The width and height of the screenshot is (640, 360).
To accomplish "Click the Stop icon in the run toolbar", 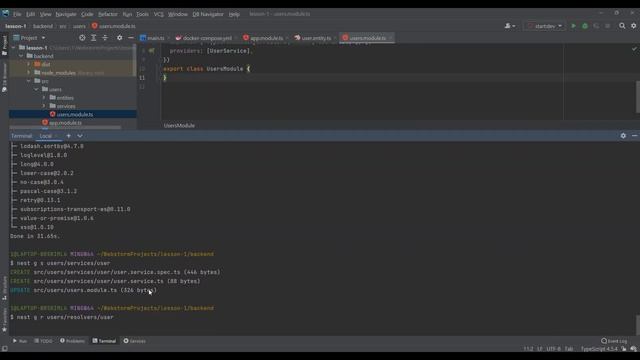I will pos(608,26).
